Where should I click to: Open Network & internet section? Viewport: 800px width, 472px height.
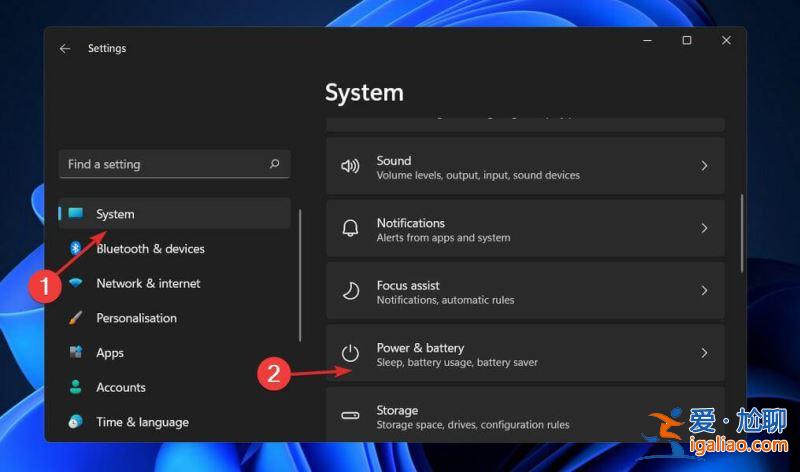pos(174,283)
